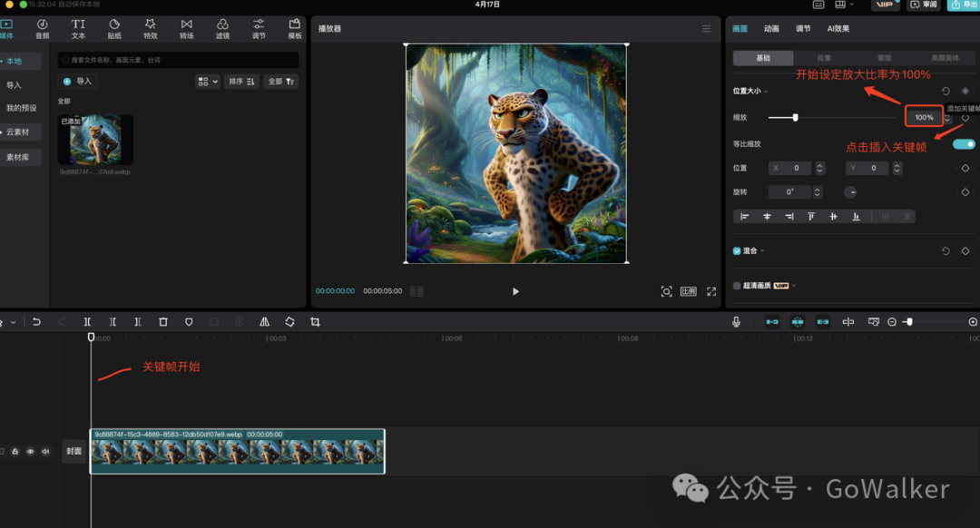
Task: Expand the grid view mode dropdown
Action: point(207,82)
